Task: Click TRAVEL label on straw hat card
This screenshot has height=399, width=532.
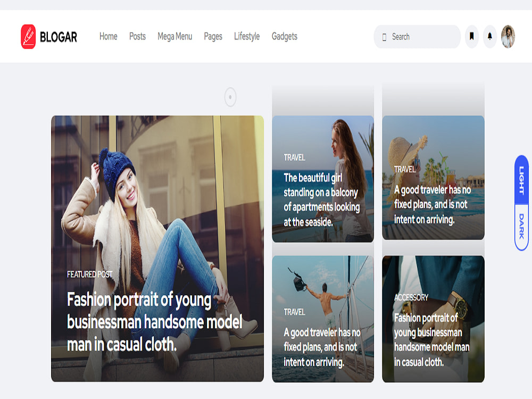Action: coord(405,169)
